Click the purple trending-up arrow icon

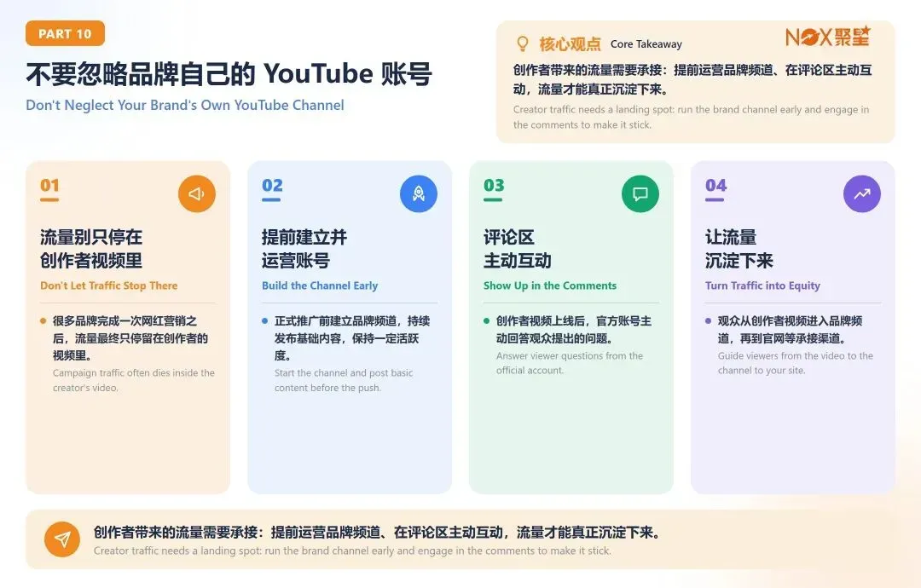pos(861,193)
